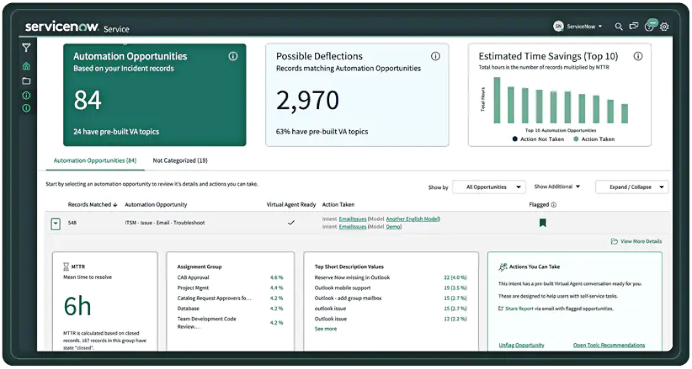692x369 pixels.
Task: Switch to Not Categorized (19) tab
Action: pyautogui.click(x=180, y=161)
